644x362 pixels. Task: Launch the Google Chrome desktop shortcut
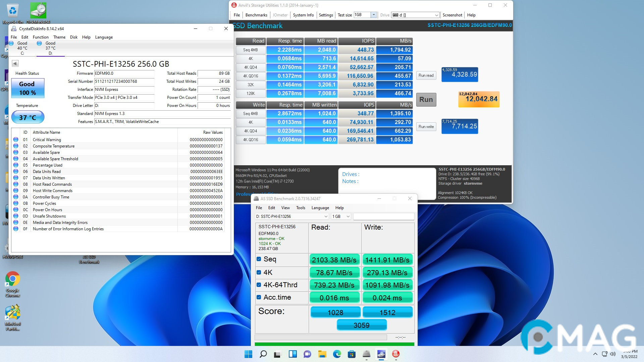12,279
